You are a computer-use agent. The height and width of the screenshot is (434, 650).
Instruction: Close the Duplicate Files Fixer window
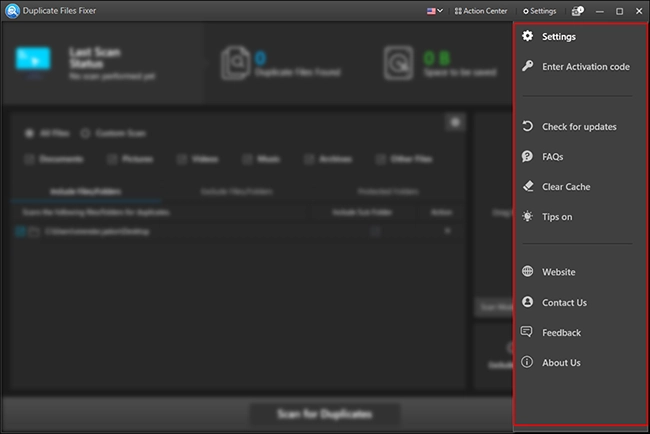[x=639, y=12]
